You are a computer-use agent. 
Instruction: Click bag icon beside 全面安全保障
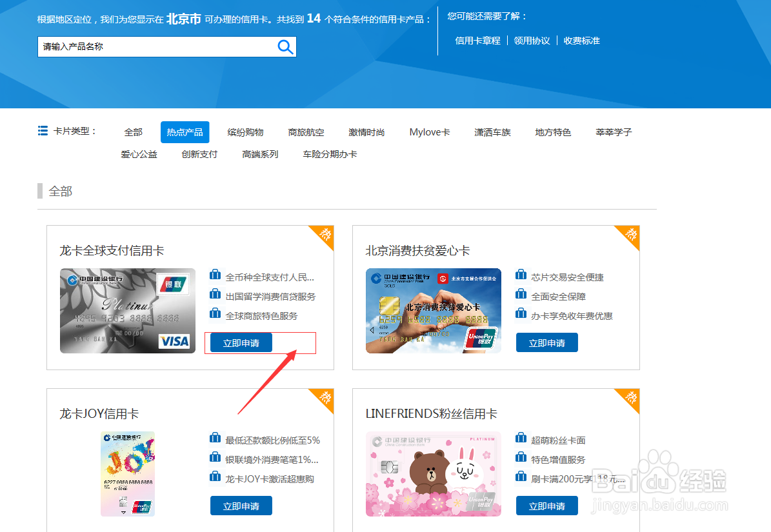pos(521,294)
